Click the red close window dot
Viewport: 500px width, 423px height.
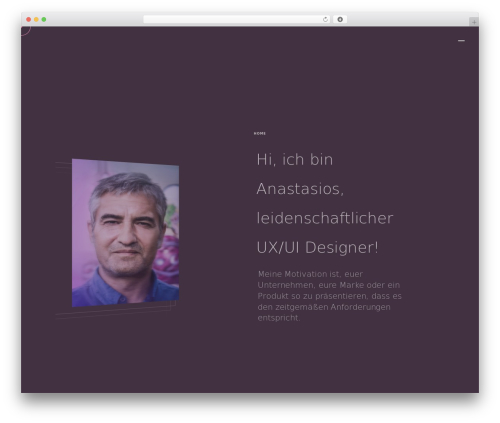point(29,19)
